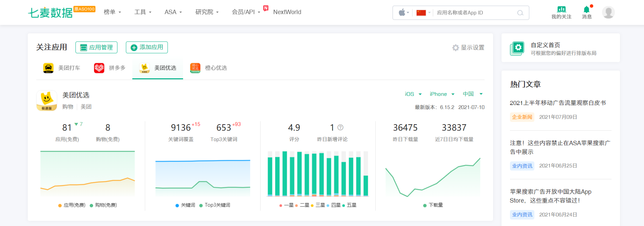644x226 pixels.
Task: Click the 81 应用(免费) rank value
Action: pyautogui.click(x=67, y=128)
